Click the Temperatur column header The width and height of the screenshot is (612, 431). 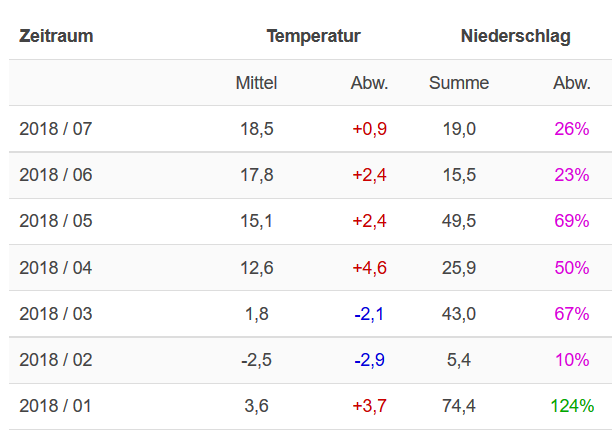point(313,36)
